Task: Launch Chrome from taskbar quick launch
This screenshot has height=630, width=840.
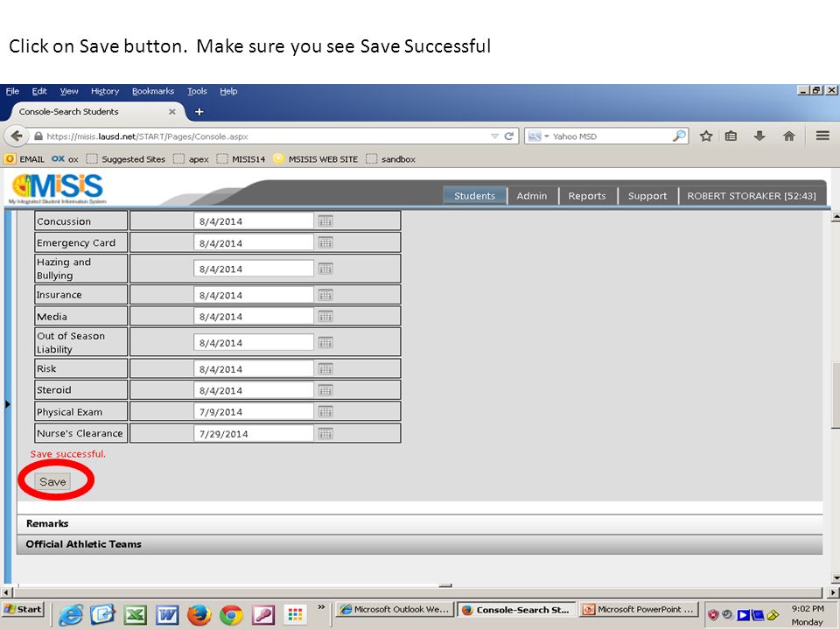Action: coord(231,615)
